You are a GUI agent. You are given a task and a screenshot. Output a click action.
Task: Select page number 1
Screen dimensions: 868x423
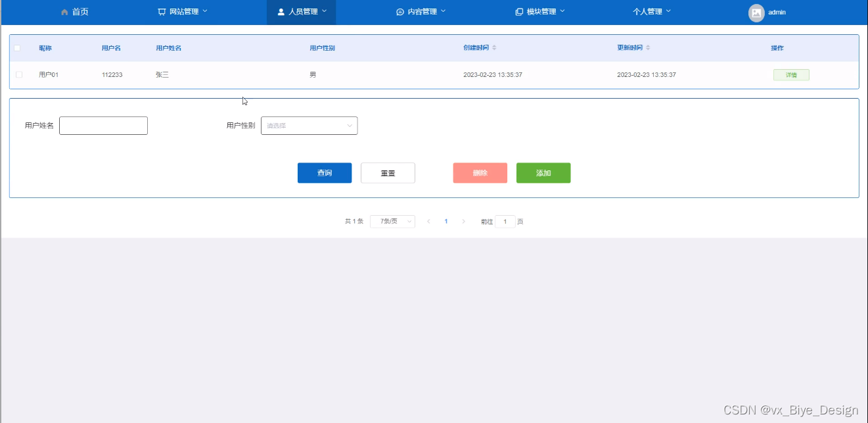pos(446,222)
